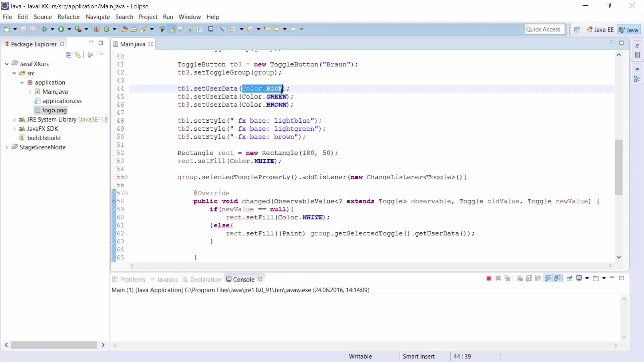Click the Next Annotation arrow icon

[232, 29]
